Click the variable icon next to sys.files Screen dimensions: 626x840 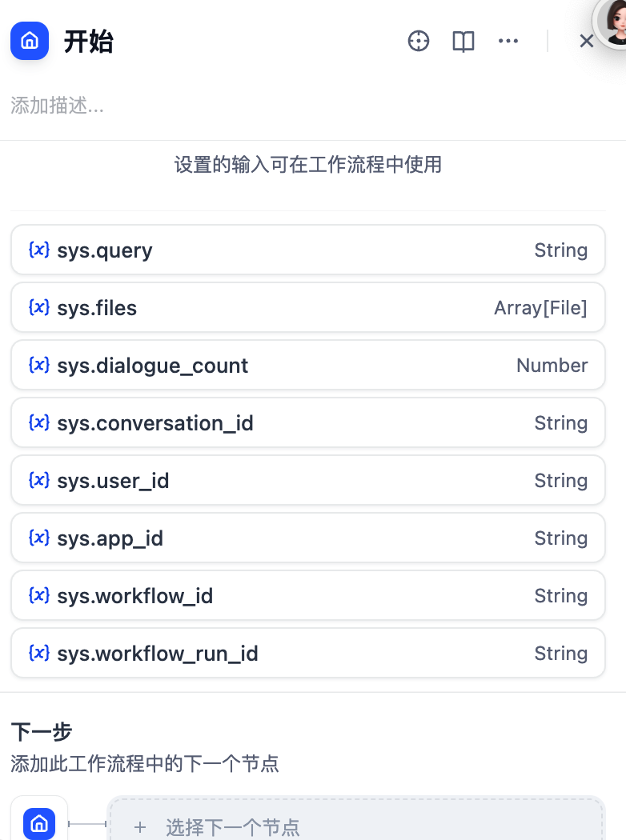[38, 307]
